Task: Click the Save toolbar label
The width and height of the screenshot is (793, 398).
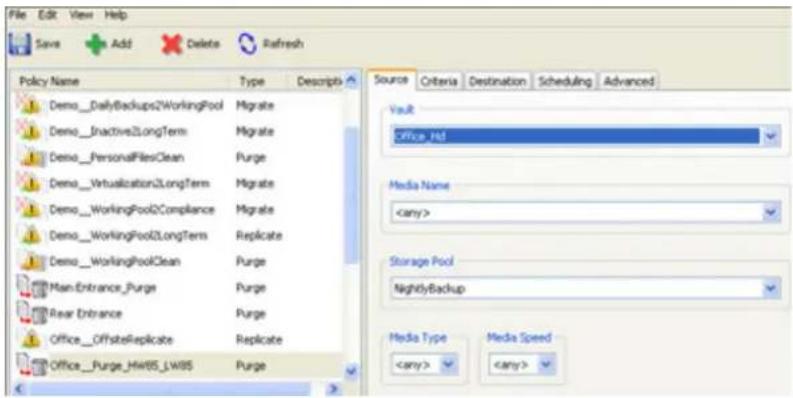Action: pyautogui.click(x=48, y=45)
